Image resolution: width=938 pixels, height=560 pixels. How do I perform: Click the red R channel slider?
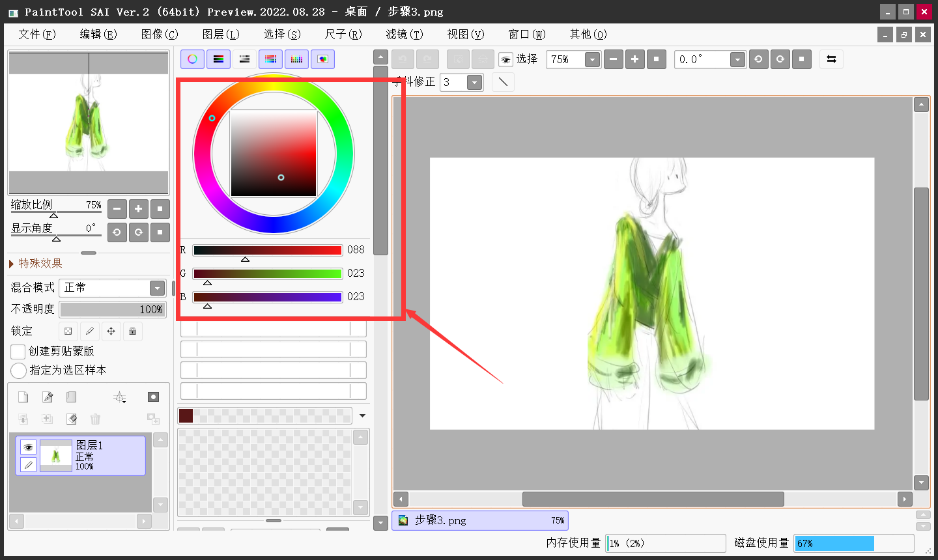click(x=267, y=251)
